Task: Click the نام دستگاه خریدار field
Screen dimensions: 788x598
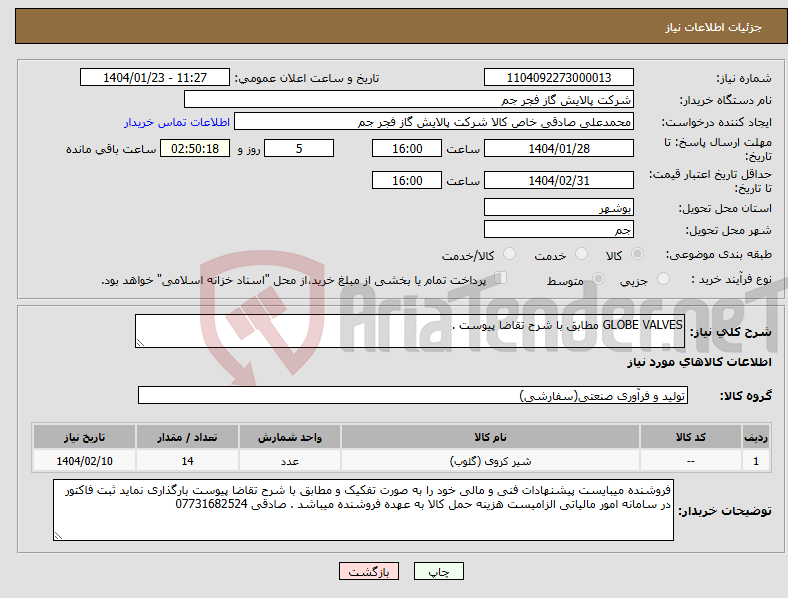Action: tap(409, 99)
